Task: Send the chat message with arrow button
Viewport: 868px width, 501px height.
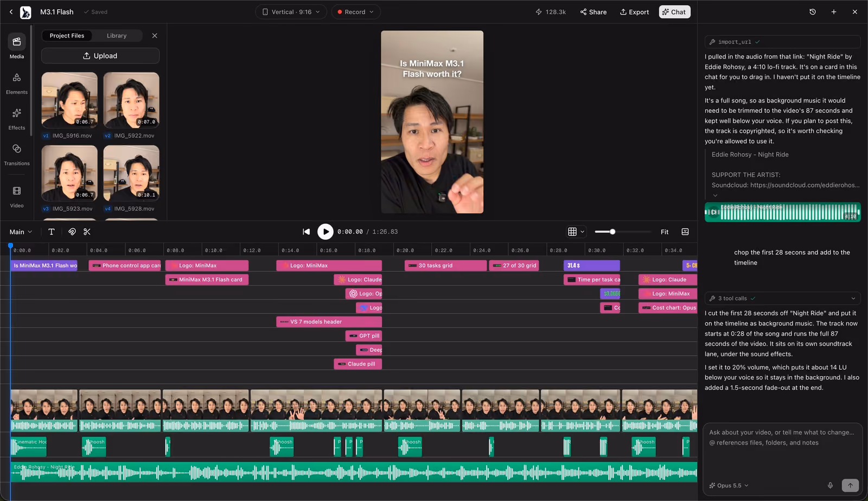Action: [850, 485]
